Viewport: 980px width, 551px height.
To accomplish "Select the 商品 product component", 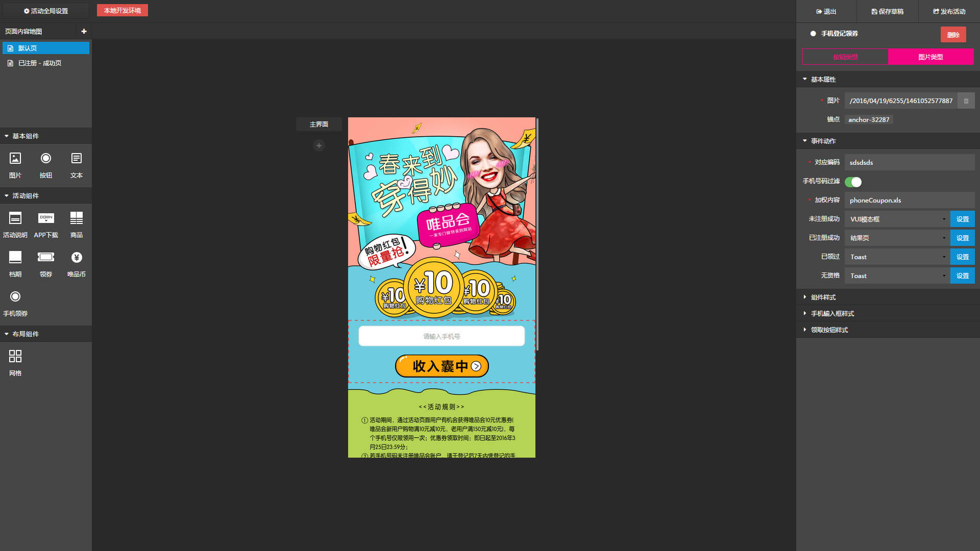I will [77, 225].
